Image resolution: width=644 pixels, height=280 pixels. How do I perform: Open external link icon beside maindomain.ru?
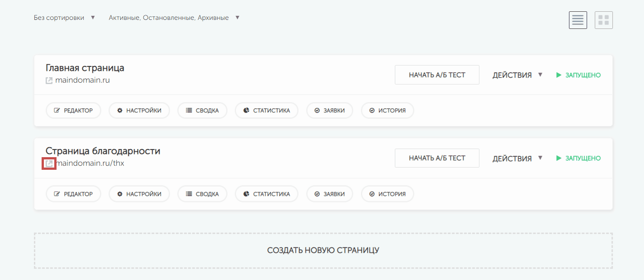coord(49,80)
